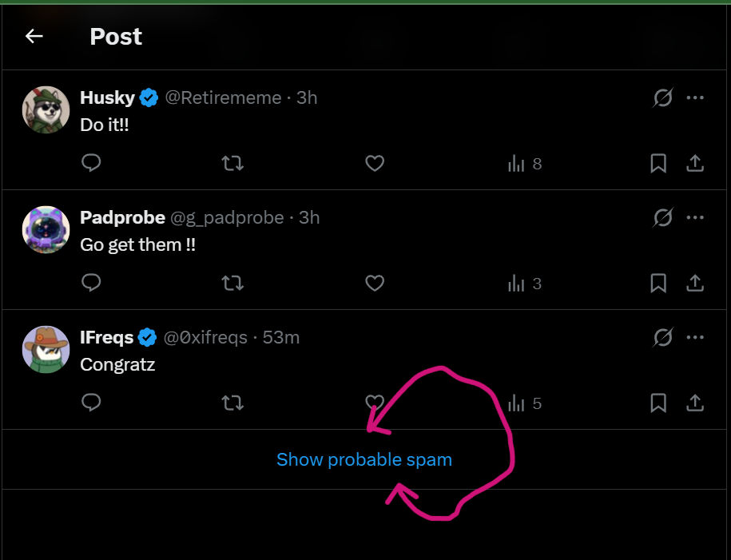Reply to IFreqs' "Congratz" post
This screenshot has width=731, height=560.
(91, 403)
